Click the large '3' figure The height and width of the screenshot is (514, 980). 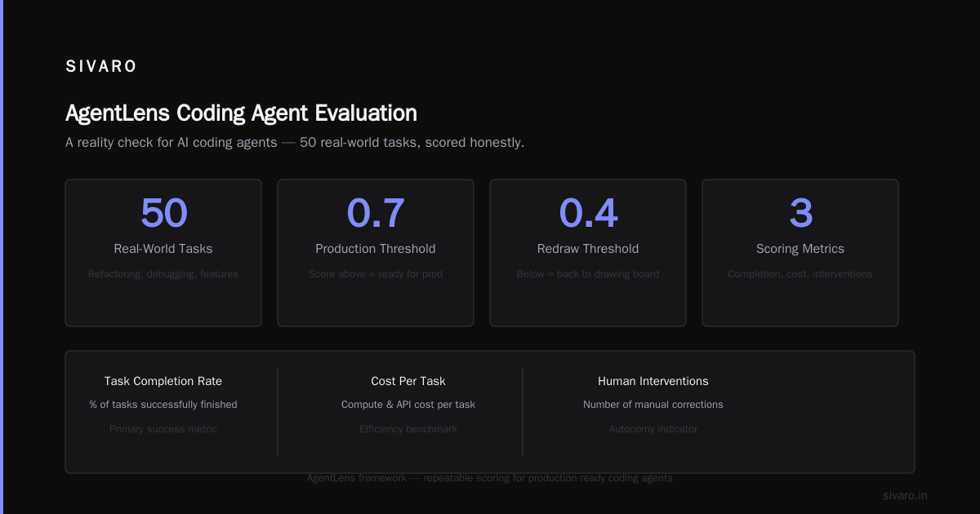pyautogui.click(x=800, y=213)
